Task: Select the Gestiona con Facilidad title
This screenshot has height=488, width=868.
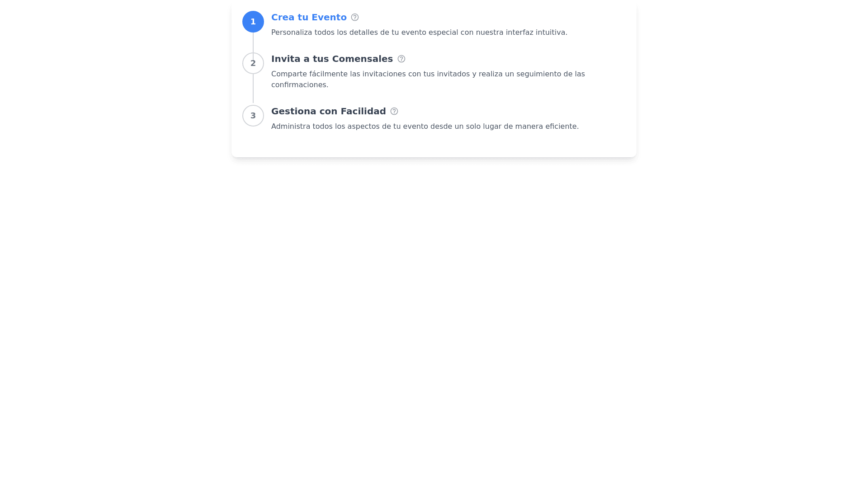Action: point(328,112)
